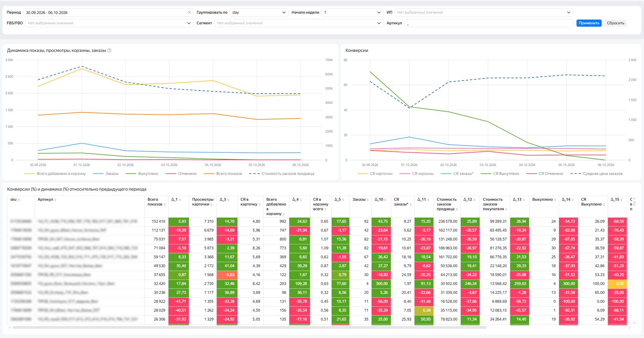Viewport: 644px width, 338px height.
Task: Click the 152 410 cell in Всего показов
Action: coord(156,221)
